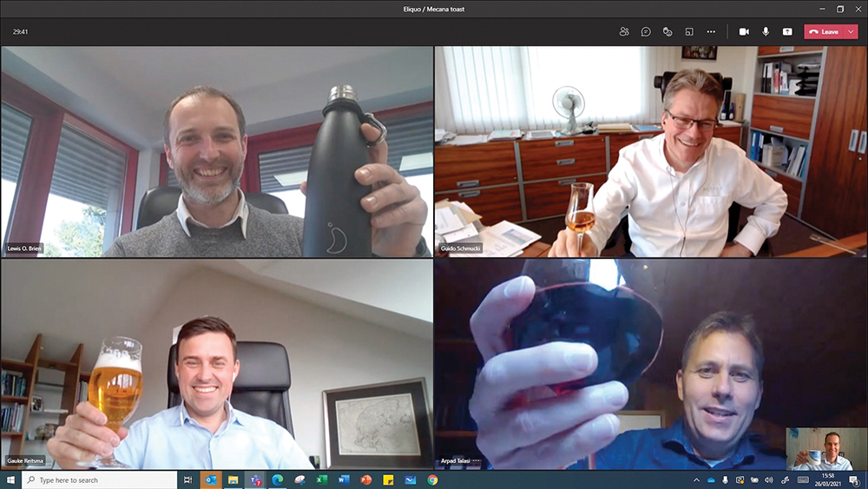
Task: Open Outlook from the taskbar
Action: coord(210,479)
